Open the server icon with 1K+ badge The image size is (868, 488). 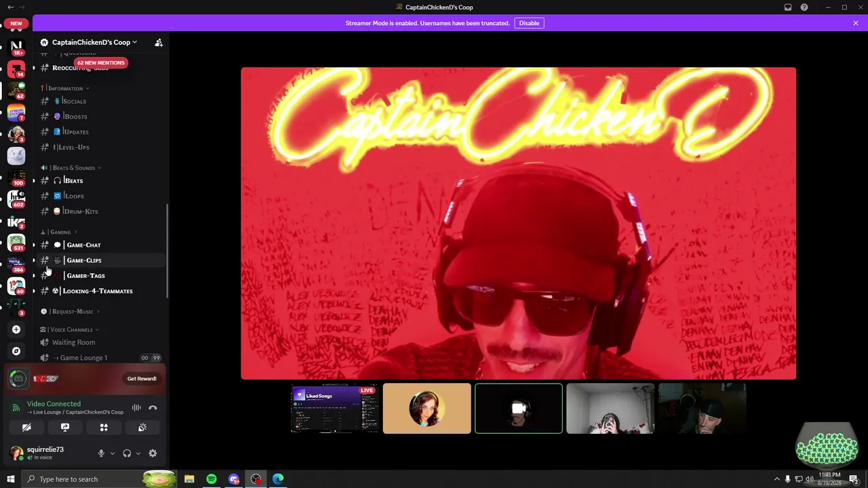[x=16, y=47]
